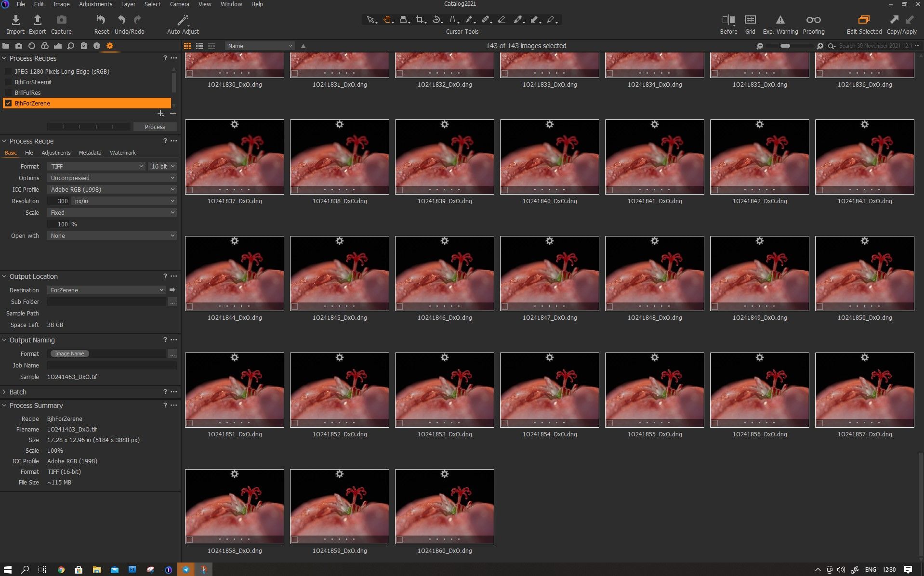Toggle the Exposure Warning icon
Screen dimensions: 924x576
click(780, 20)
